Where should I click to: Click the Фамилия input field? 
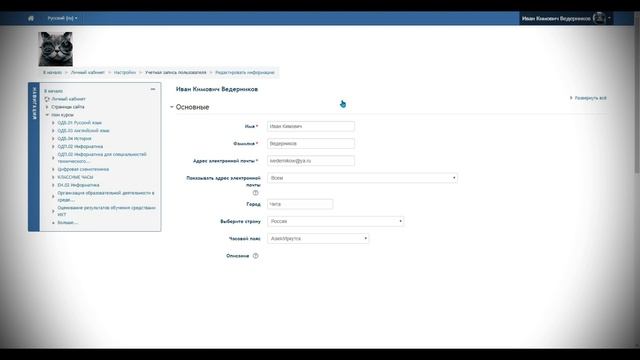coord(311,144)
